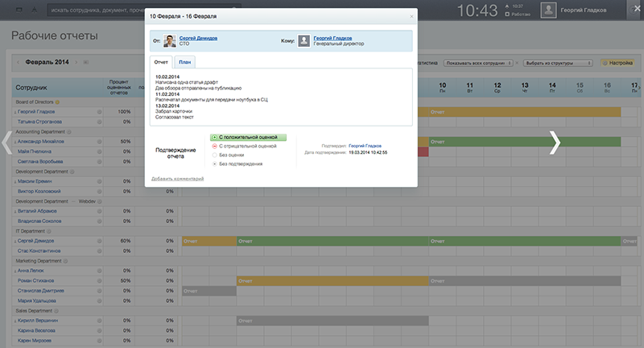Click the search field in top bar
Viewport: 644px width, 348px height.
click(x=145, y=10)
